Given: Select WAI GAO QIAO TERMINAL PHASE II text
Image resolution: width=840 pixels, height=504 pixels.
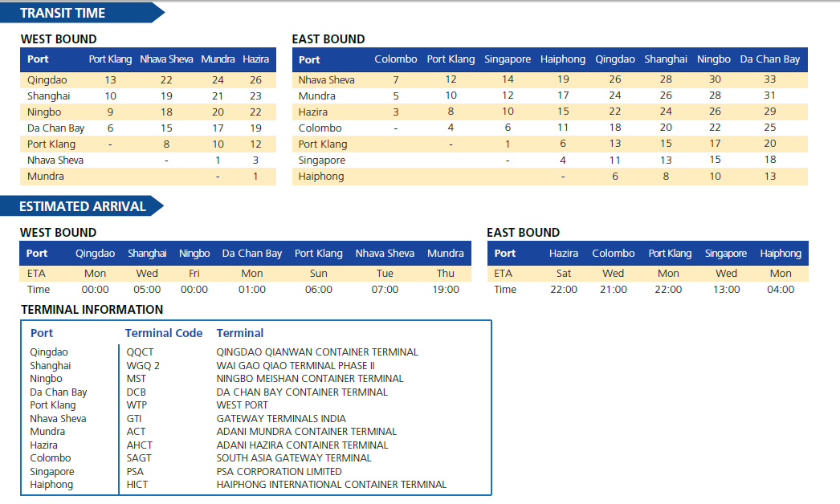Looking at the screenshot, I should point(296,366).
